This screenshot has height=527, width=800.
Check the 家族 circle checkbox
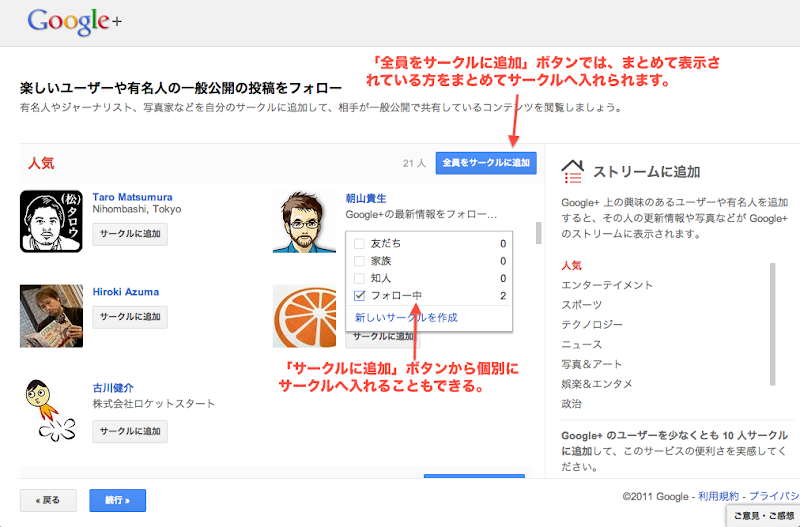[359, 261]
